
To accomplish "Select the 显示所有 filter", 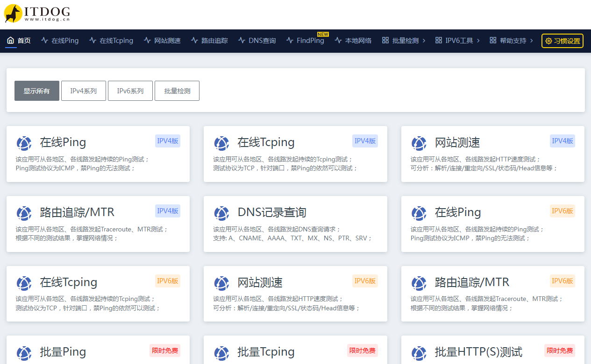I will click(x=37, y=91).
